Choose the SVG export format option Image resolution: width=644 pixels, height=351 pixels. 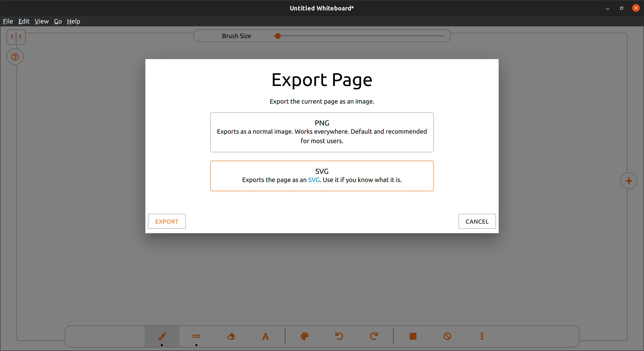pyautogui.click(x=322, y=171)
